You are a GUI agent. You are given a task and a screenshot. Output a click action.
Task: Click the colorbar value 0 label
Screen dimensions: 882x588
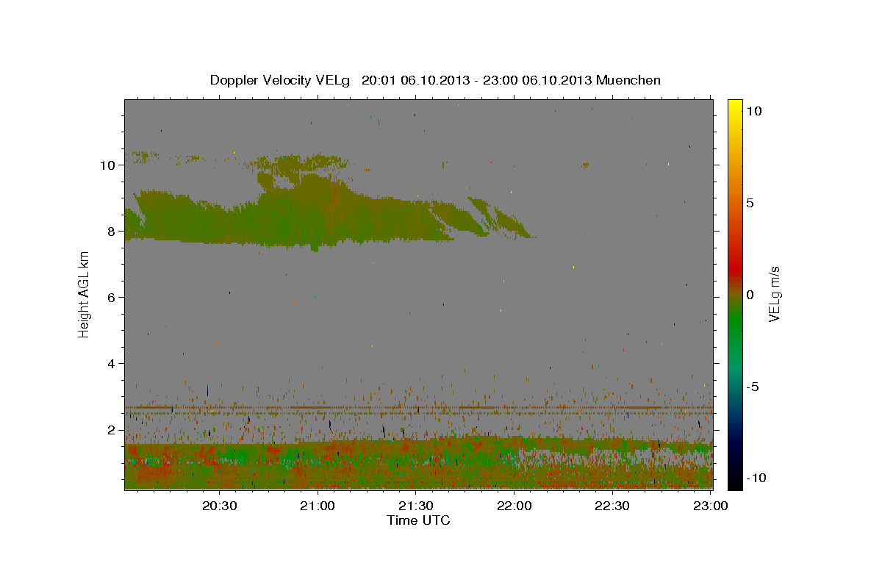(x=750, y=295)
